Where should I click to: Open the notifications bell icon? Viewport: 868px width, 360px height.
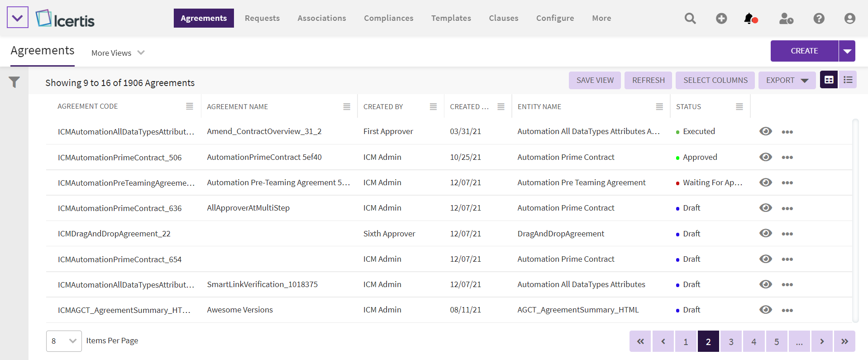pyautogui.click(x=750, y=19)
